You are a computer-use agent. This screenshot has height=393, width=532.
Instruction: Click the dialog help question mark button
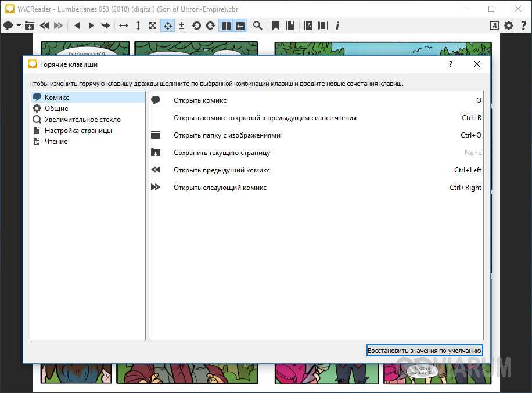[x=451, y=64]
